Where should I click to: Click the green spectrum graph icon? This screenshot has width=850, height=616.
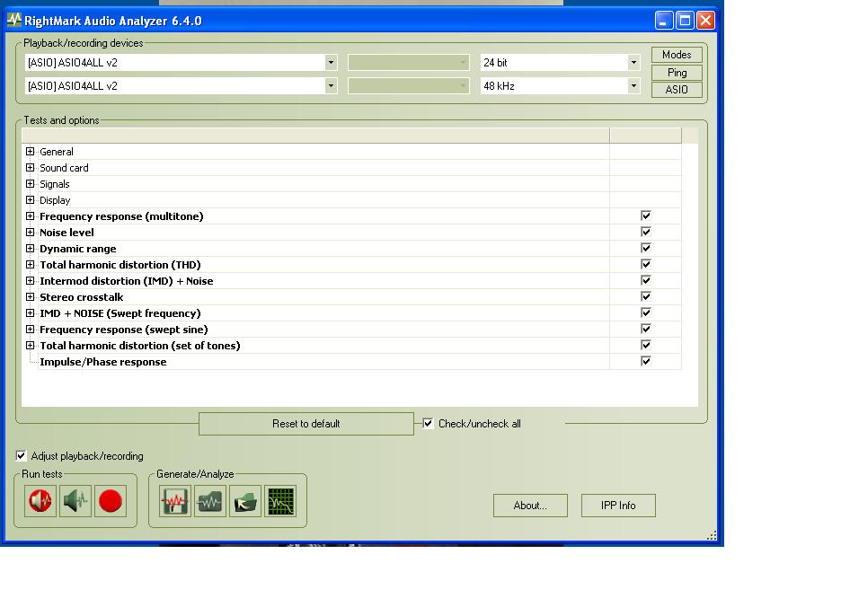tap(280, 501)
